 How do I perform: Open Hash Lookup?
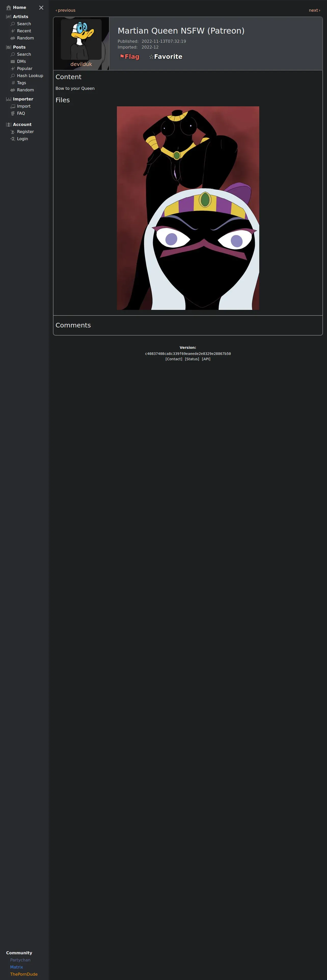[x=30, y=76]
